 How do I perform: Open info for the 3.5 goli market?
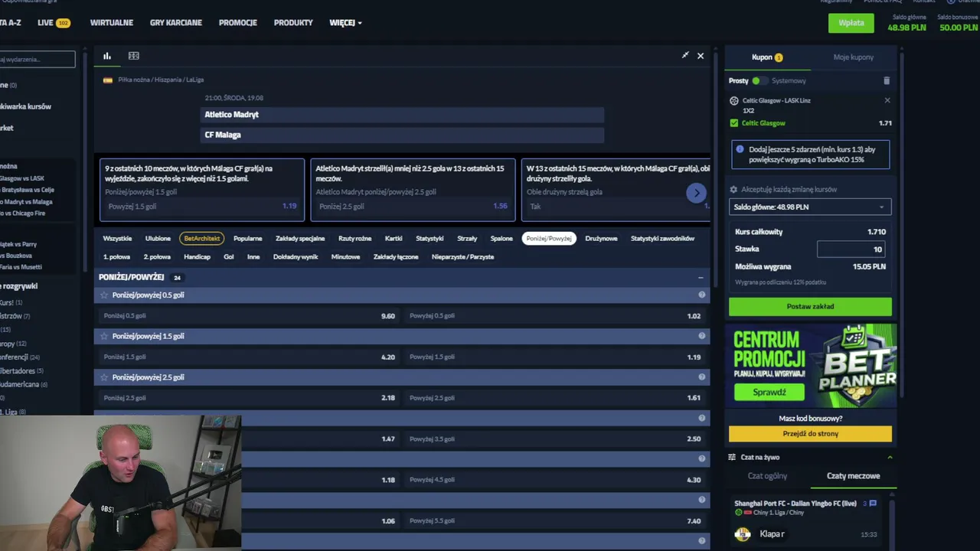pos(701,418)
